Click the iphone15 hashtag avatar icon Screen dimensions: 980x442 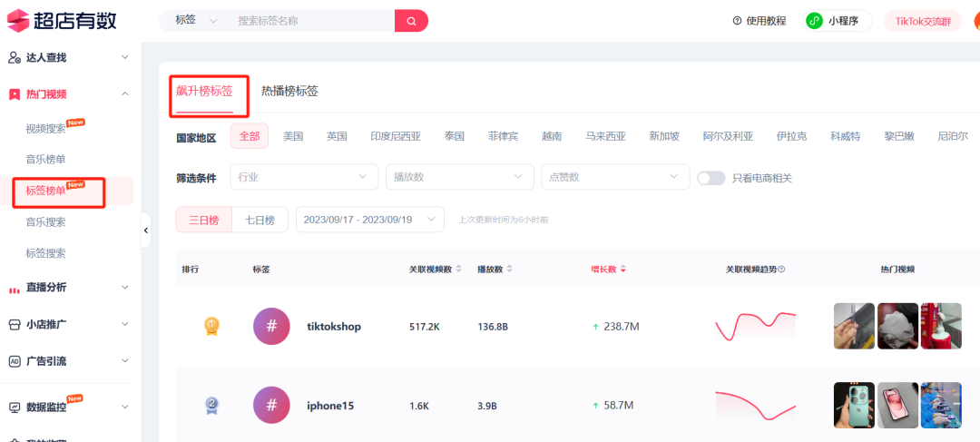point(272,405)
